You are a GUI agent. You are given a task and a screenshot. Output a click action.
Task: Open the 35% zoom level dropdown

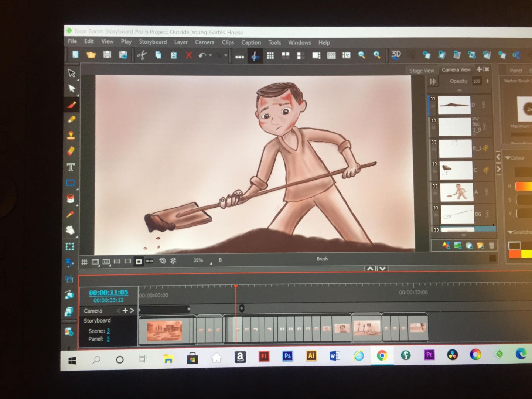pos(211,263)
